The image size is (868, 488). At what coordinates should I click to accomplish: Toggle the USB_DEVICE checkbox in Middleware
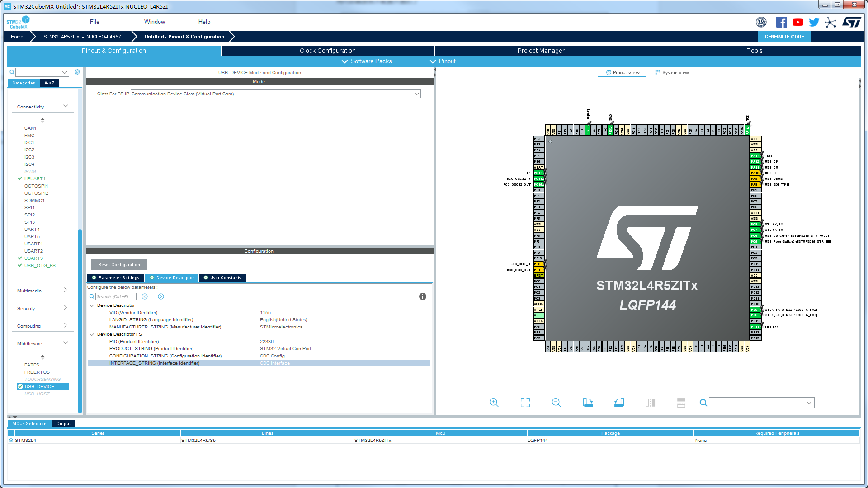click(x=20, y=386)
